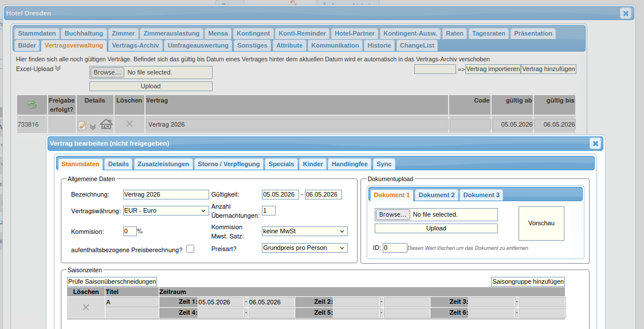Open the Vertrags-Archiv tab
644x329 pixels.
(x=135, y=45)
